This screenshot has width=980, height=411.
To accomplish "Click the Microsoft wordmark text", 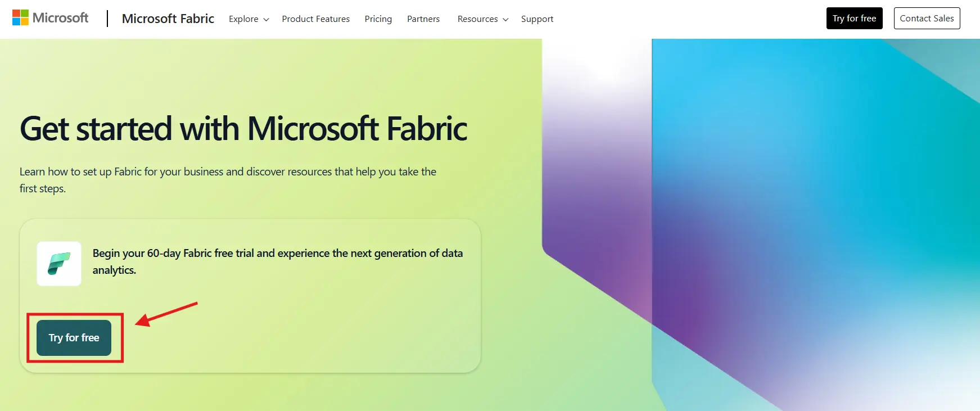I will [x=60, y=18].
